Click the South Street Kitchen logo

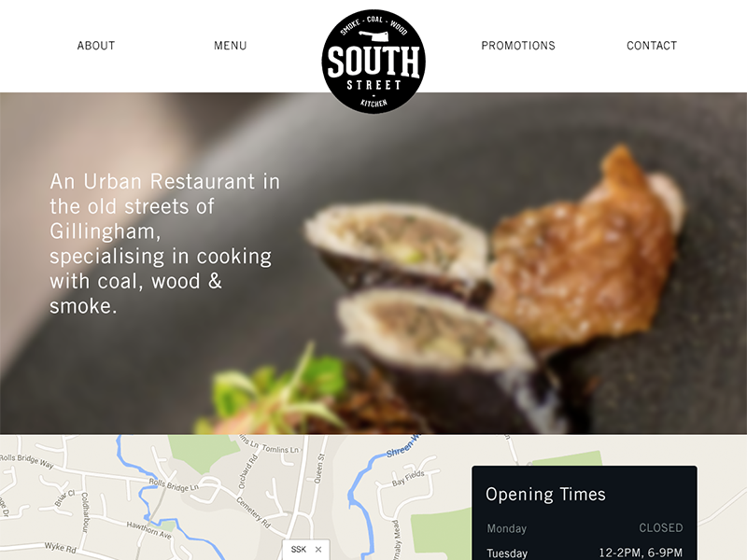coord(373,62)
